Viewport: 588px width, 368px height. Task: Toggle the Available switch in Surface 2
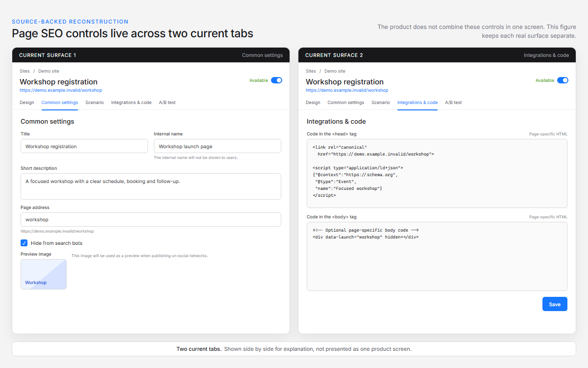[x=563, y=80]
